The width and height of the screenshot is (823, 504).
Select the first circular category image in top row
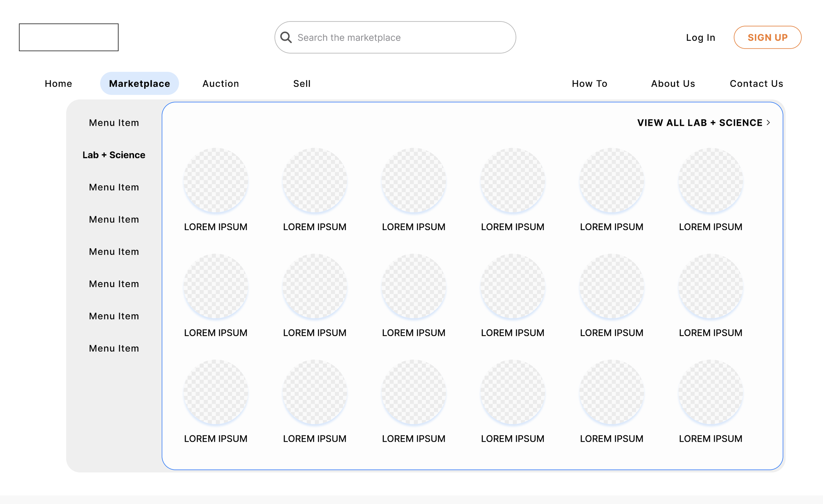215,180
